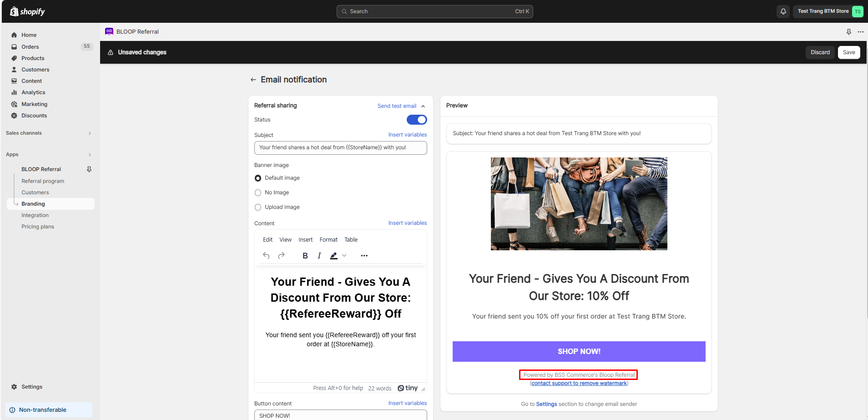Image resolution: width=868 pixels, height=420 pixels.
Task: Unpin BLOOP Referral app in sidebar
Action: (x=89, y=169)
